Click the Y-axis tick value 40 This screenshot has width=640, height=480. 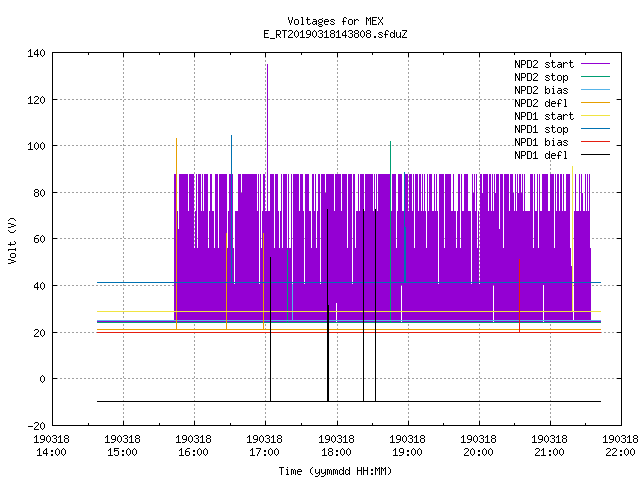[x=39, y=286]
